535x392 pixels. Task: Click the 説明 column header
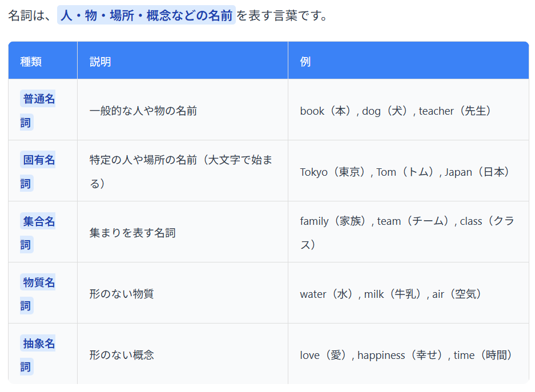(x=100, y=62)
